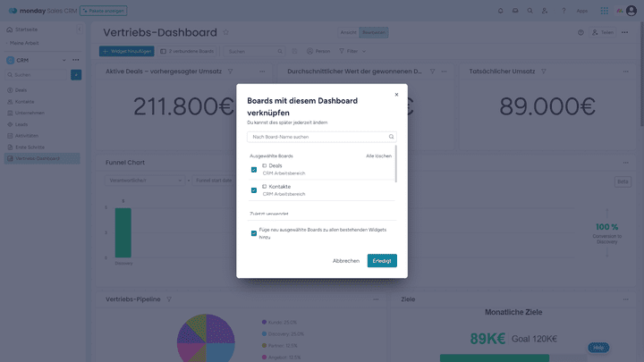
Task: Click Abbrechen in the dialog
Action: tap(346, 261)
